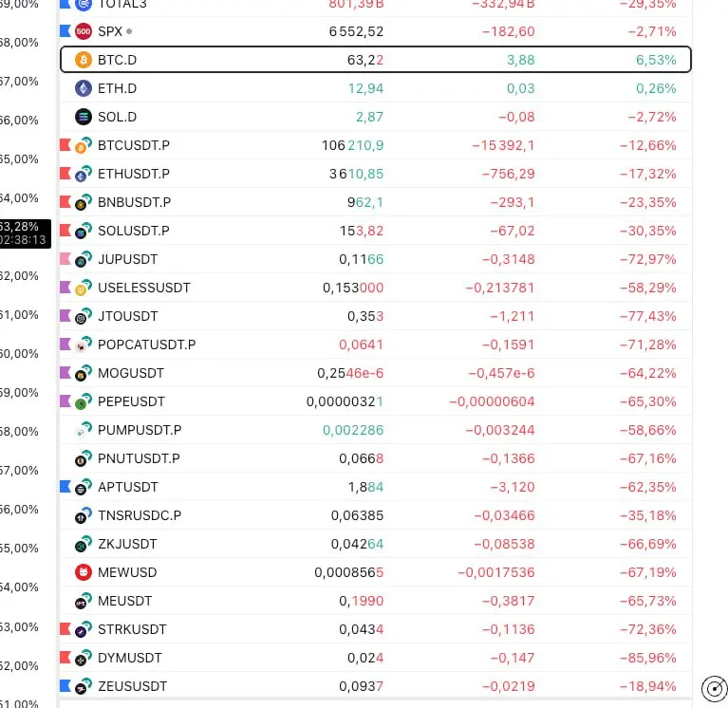The height and width of the screenshot is (708, 728).
Task: Click the target icon at bottom right
Action: 714,688
